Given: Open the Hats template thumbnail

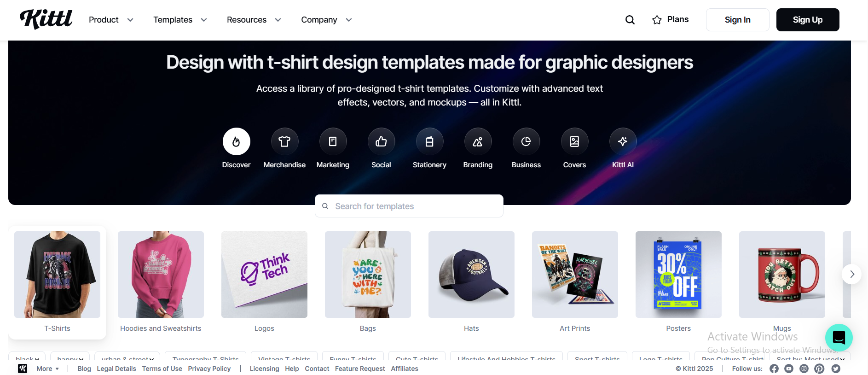Looking at the screenshot, I should (471, 275).
